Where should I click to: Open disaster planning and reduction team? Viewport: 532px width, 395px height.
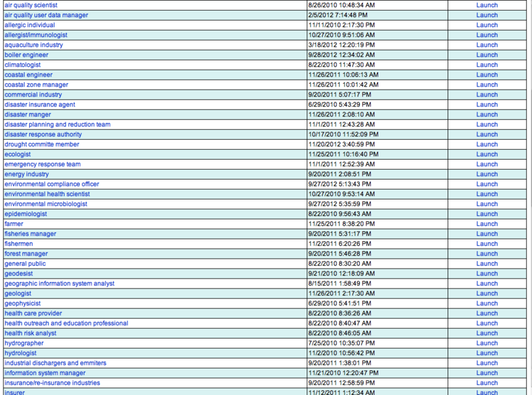[57, 124]
